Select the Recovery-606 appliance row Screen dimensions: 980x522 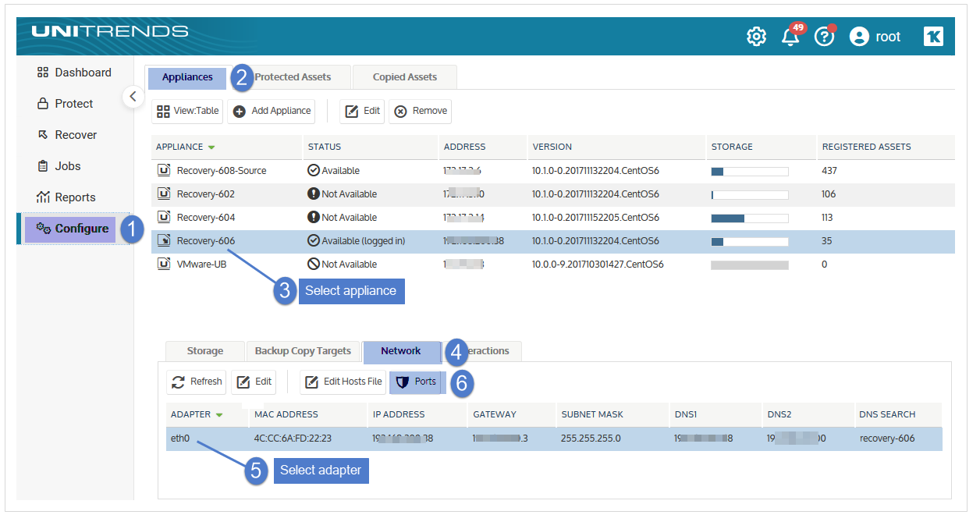[x=553, y=241]
